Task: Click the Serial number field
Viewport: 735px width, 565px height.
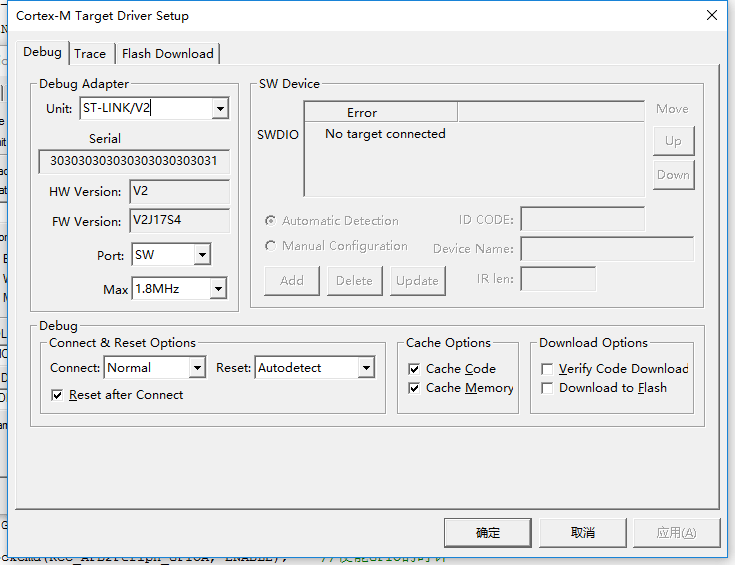Action: [x=134, y=161]
